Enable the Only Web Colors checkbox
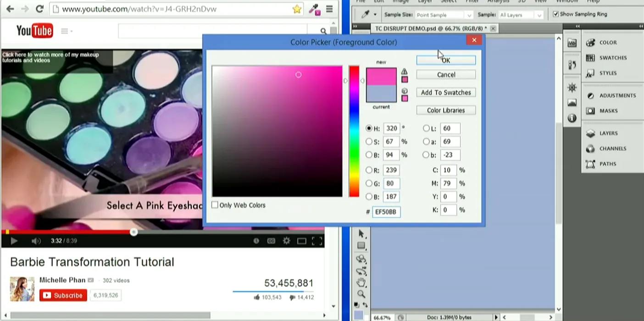 (215, 205)
